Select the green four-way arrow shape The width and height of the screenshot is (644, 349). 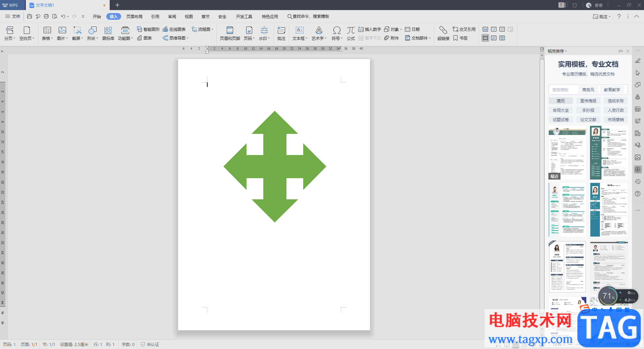pyautogui.click(x=275, y=166)
